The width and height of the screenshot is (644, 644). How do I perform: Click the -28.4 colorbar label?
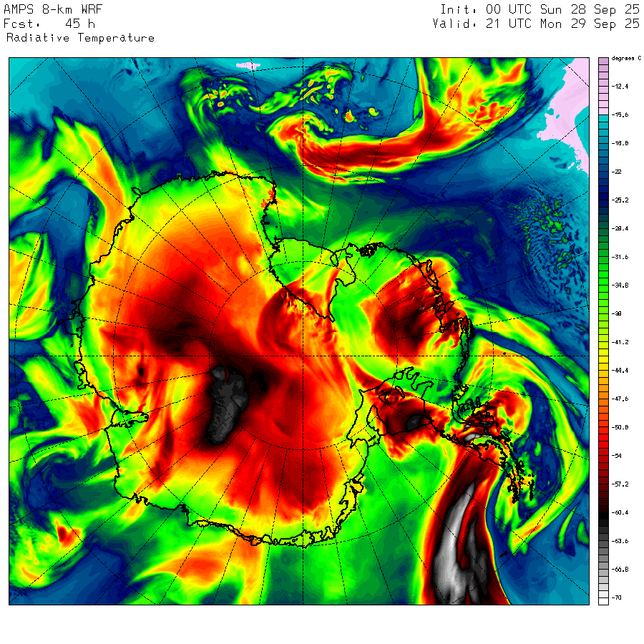(620, 229)
